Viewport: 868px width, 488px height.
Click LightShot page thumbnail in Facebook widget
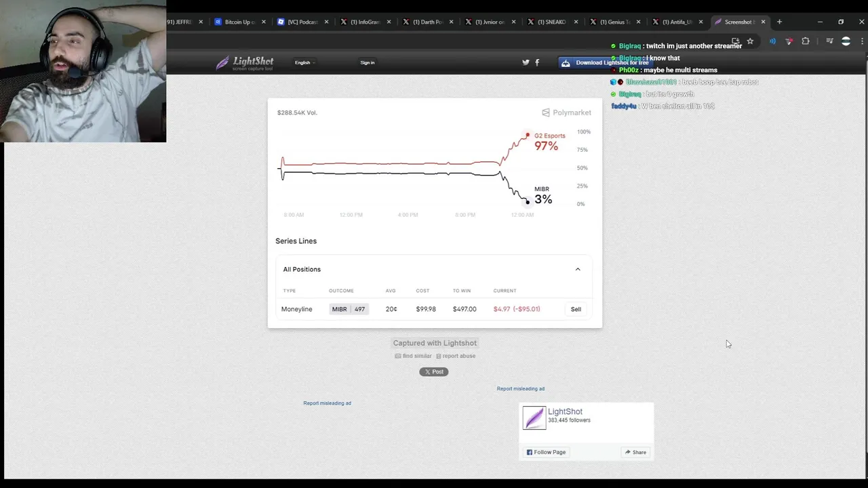click(534, 418)
